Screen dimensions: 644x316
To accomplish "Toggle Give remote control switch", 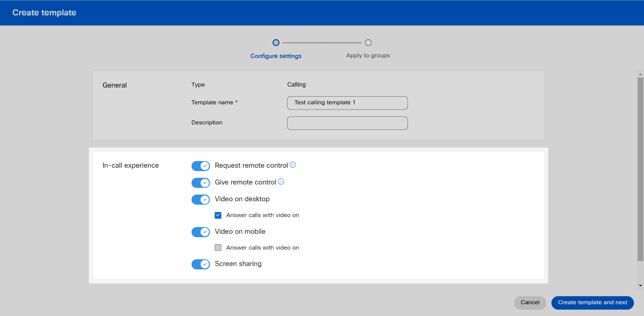I will [x=201, y=182].
